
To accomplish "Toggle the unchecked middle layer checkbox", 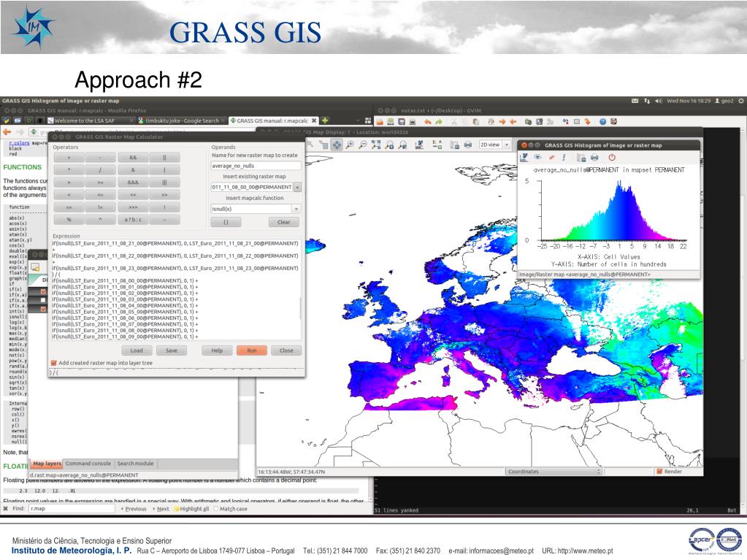I will 43,300.
